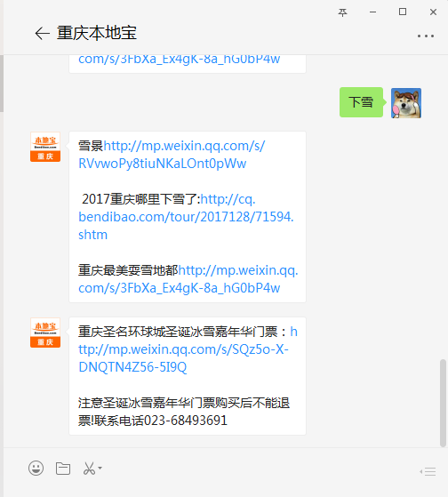Open the SQz5o-X-DNQTN4Z56-5I9Q ticket link
The image size is (448, 497).
point(188,349)
